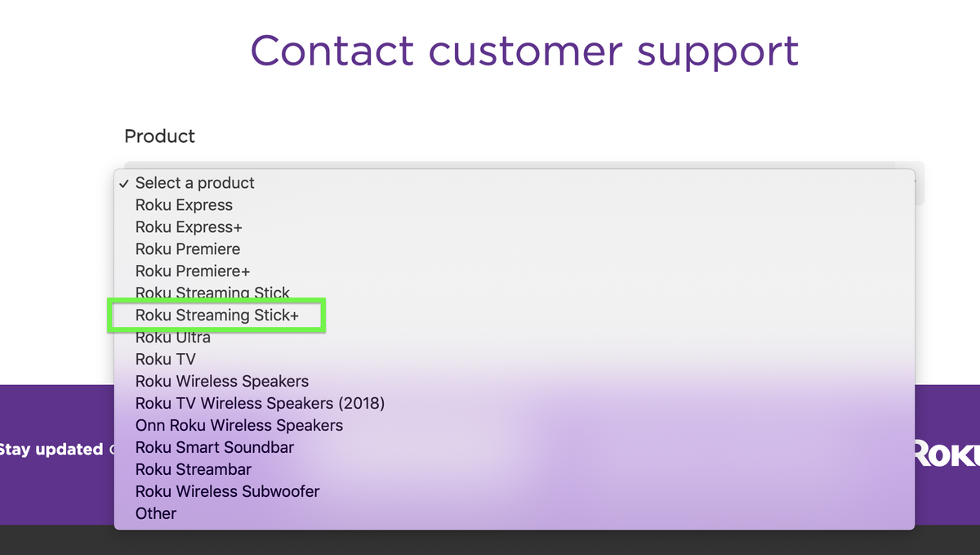Select Roku Streambar option
The width and height of the screenshot is (980, 555).
tap(193, 469)
